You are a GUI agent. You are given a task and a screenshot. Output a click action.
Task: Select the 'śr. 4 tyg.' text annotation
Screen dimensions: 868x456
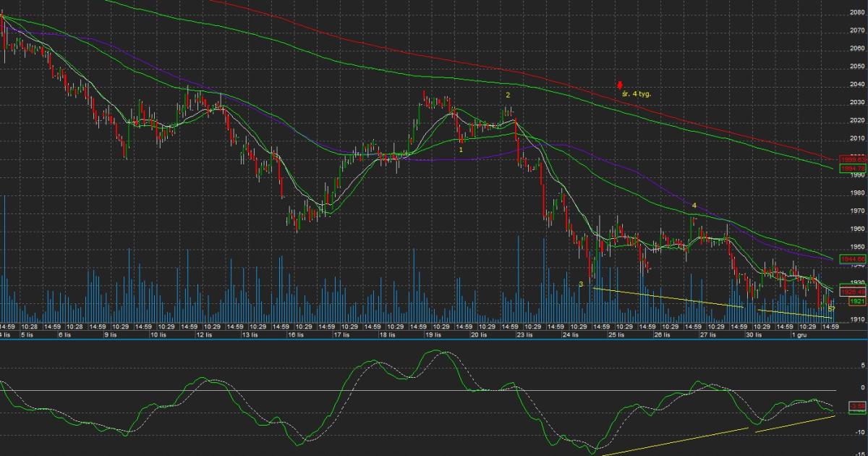coord(637,94)
